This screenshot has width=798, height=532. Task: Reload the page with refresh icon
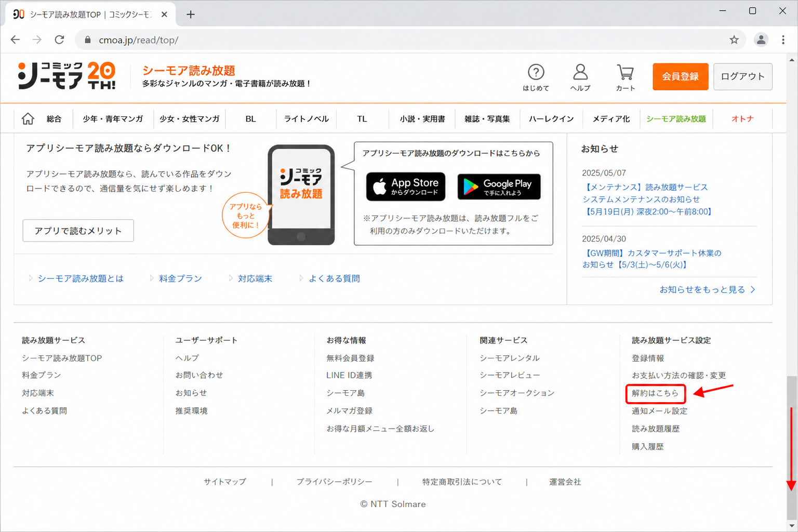tap(59, 39)
